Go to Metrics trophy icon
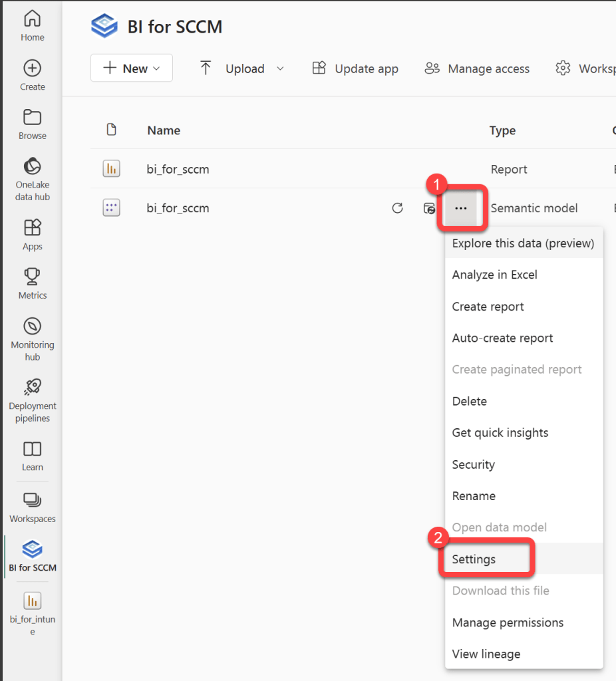 click(x=32, y=277)
